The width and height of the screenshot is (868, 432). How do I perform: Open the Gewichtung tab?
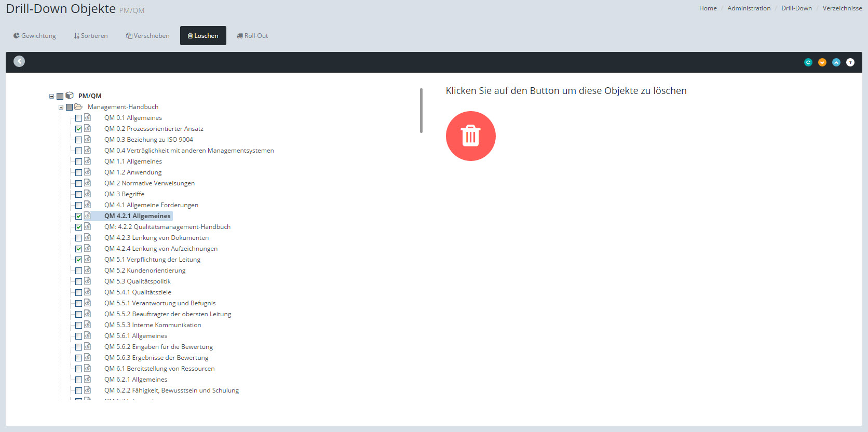35,36
